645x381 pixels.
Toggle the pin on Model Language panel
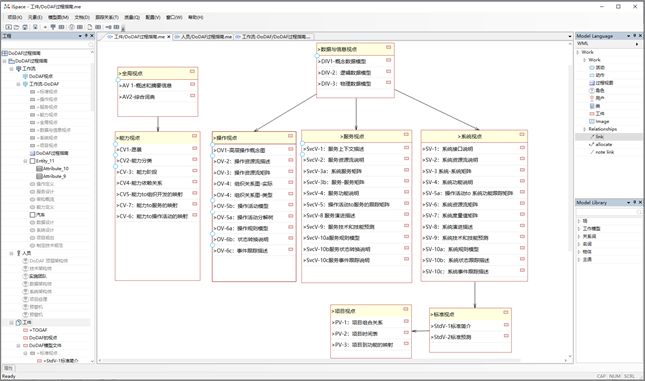pos(635,36)
